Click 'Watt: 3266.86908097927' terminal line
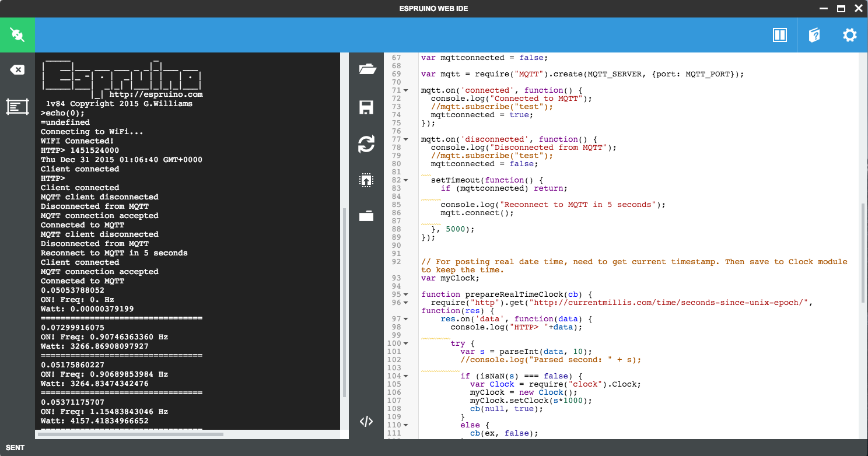 click(94, 346)
